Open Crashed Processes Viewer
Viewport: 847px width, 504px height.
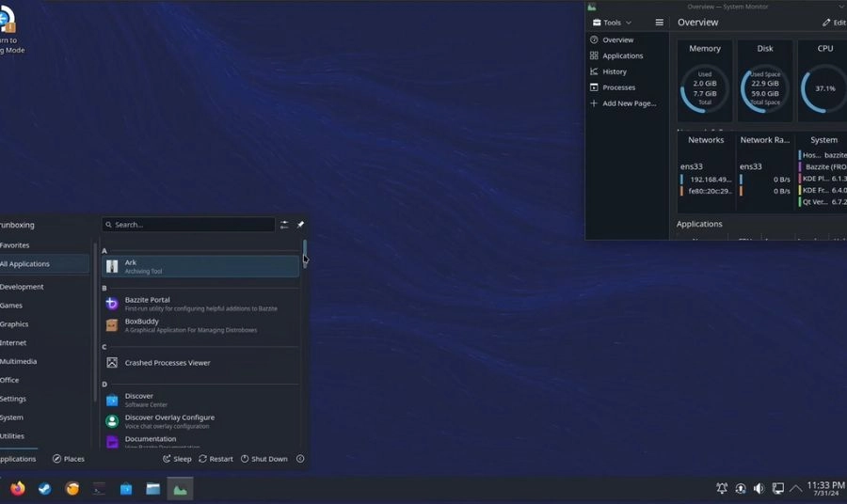click(x=167, y=363)
